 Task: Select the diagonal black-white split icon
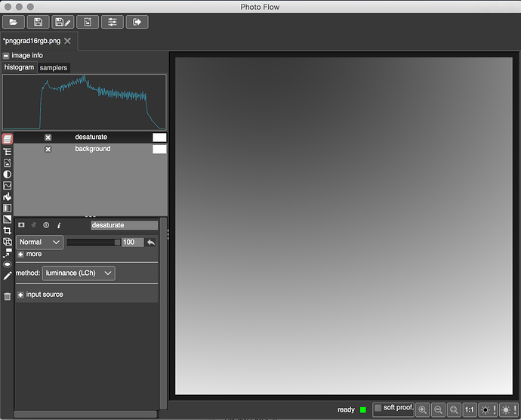click(8, 220)
